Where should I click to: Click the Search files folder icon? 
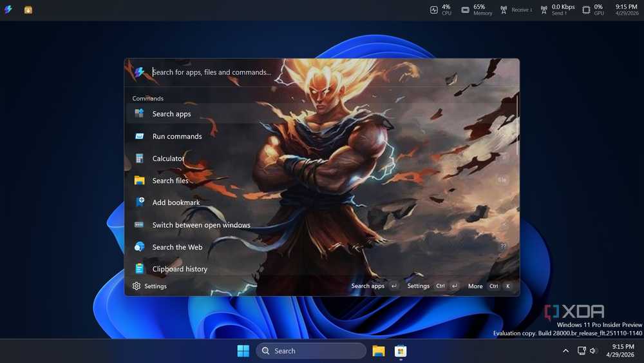[x=139, y=181]
